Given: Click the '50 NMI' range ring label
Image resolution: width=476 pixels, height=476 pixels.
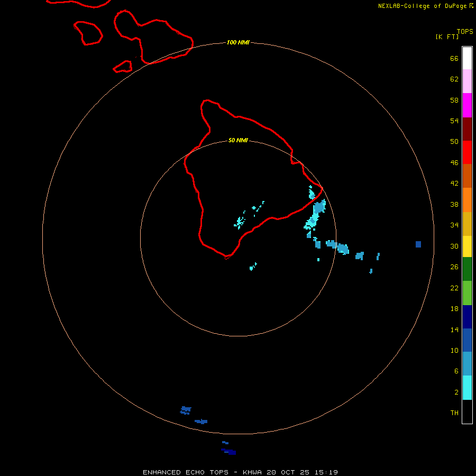Looking at the screenshot, I should pos(238,140).
